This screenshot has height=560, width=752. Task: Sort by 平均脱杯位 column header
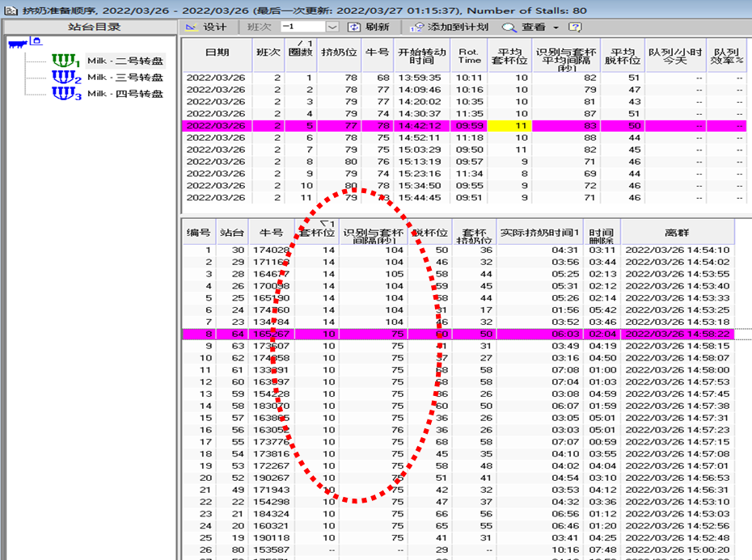pos(623,55)
